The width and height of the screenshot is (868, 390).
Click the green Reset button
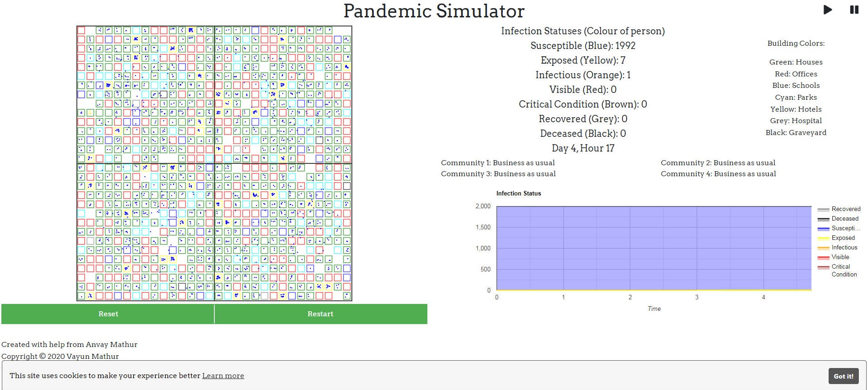[x=108, y=314]
